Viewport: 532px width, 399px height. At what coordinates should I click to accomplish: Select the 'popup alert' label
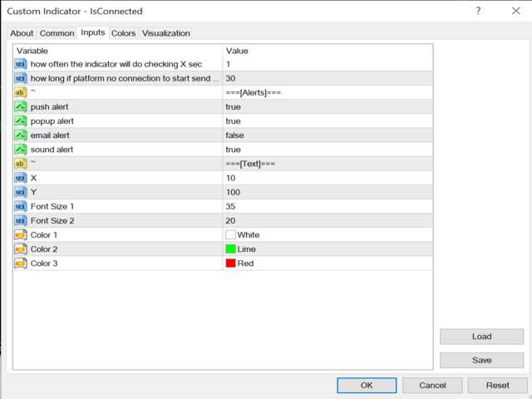point(52,121)
